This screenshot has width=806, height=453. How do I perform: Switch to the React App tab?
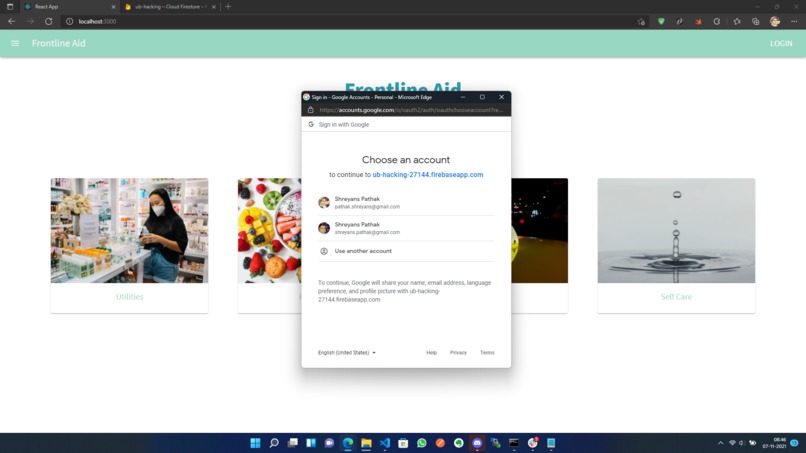69,7
